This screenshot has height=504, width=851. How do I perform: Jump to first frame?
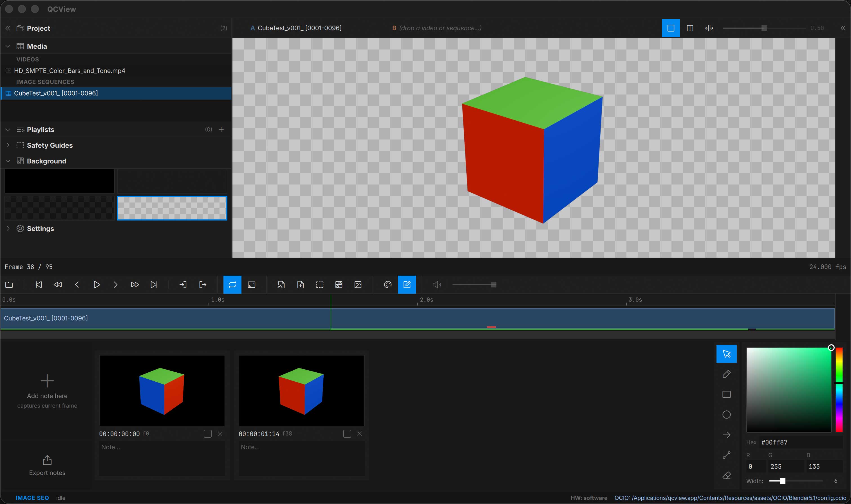[x=39, y=285]
